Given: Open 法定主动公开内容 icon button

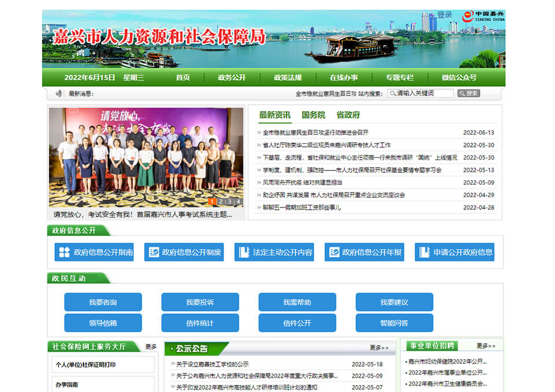Looking at the screenshot, I should coord(274,252).
